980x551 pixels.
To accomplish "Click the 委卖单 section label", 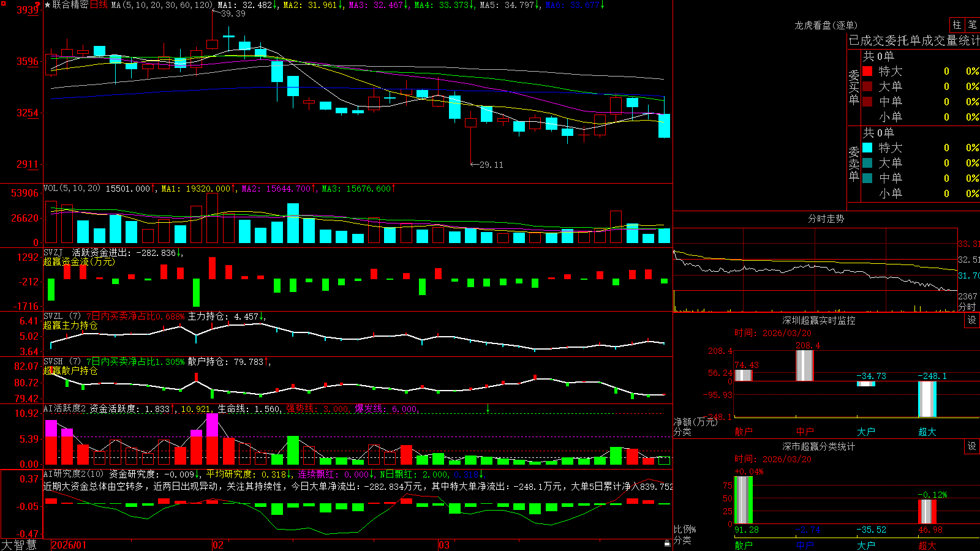I will coord(854,163).
